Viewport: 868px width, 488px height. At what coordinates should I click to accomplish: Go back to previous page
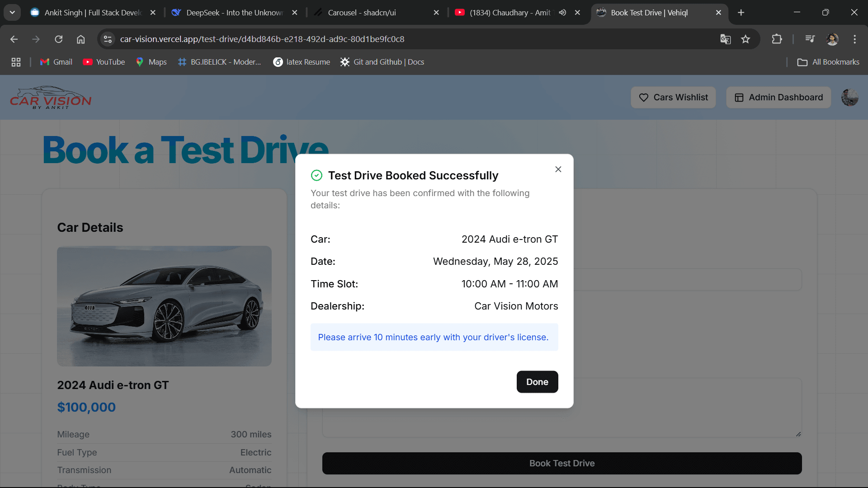(14, 39)
